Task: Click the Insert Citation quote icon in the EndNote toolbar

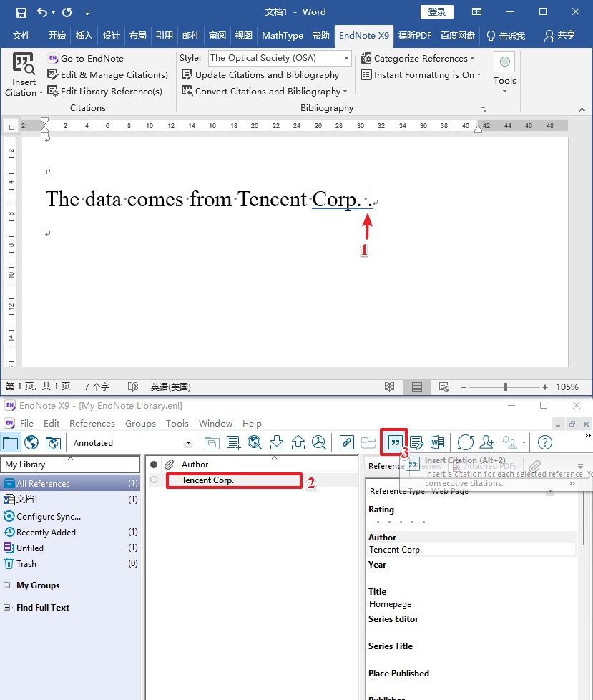Action: pyautogui.click(x=394, y=443)
